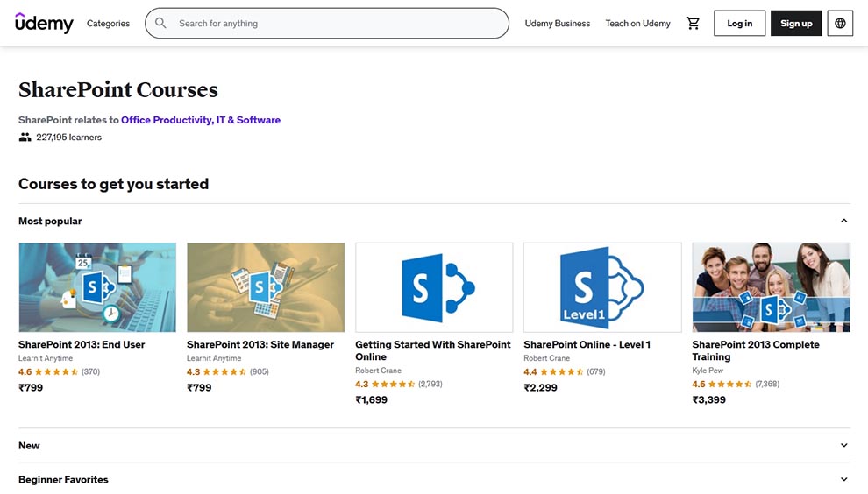
Task: Click the SharePoint Courses heading
Action: pos(117,89)
